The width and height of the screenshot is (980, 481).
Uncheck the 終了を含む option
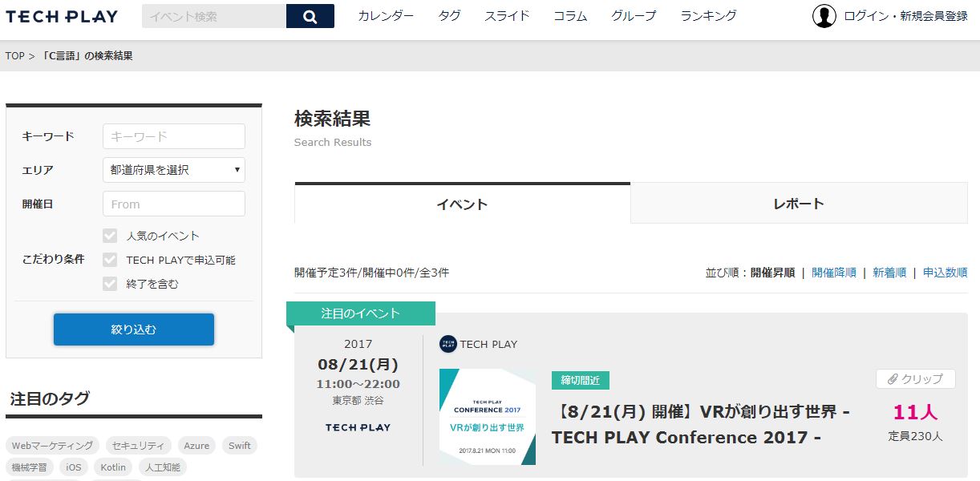(x=109, y=282)
